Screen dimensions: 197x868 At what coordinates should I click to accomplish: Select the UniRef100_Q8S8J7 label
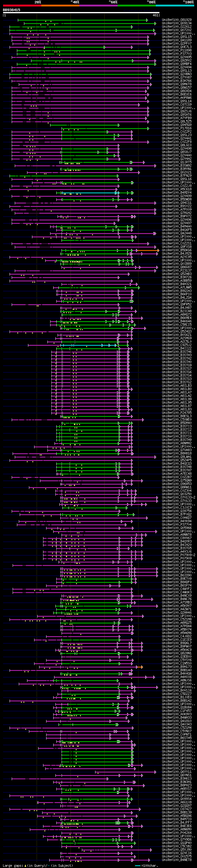click(177, 152)
